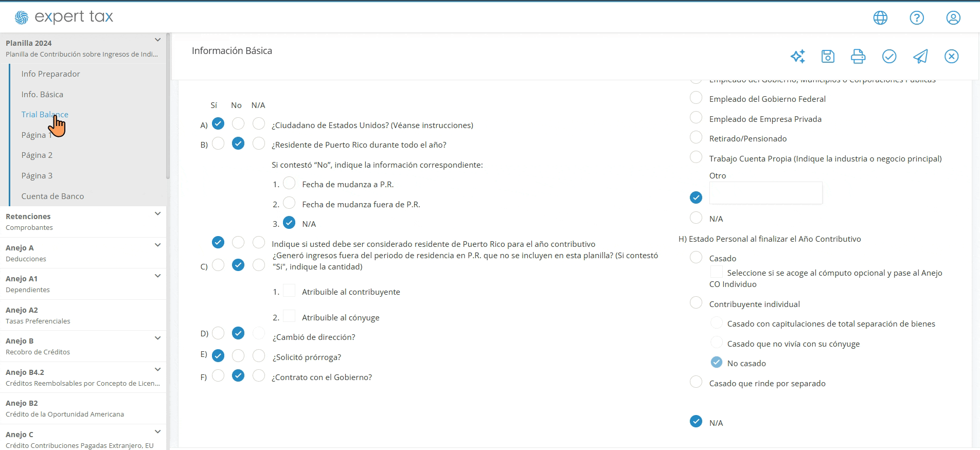The height and width of the screenshot is (450, 980).
Task: Click the Otro occupation text field
Action: (765, 193)
